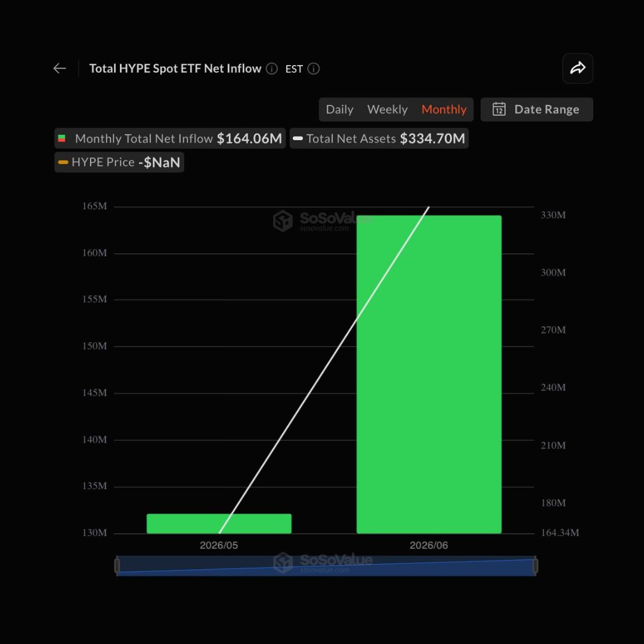Viewport: 644px width, 644px height.
Task: Click the 2026/06 axis label
Action: (x=429, y=545)
